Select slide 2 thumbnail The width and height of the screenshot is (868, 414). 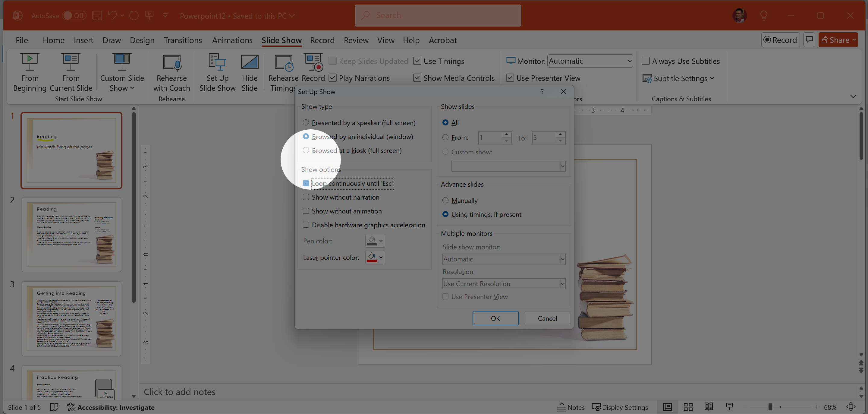(71, 234)
